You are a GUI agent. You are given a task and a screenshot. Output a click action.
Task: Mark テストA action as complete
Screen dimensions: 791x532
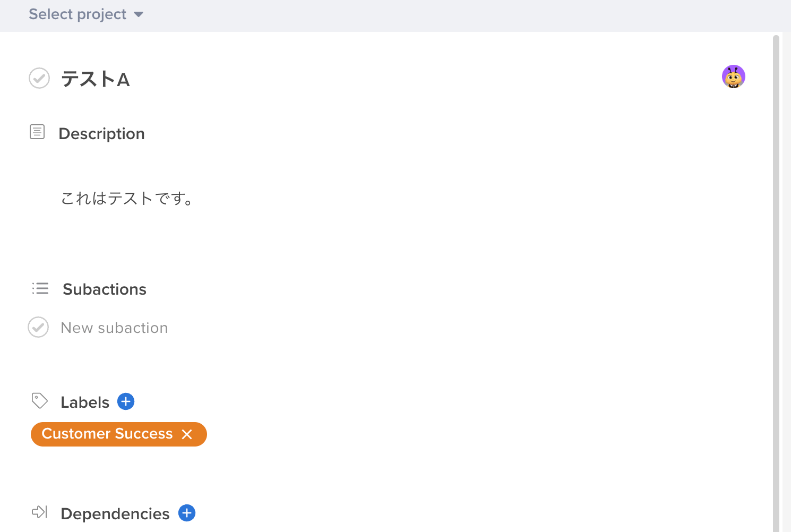click(x=39, y=79)
